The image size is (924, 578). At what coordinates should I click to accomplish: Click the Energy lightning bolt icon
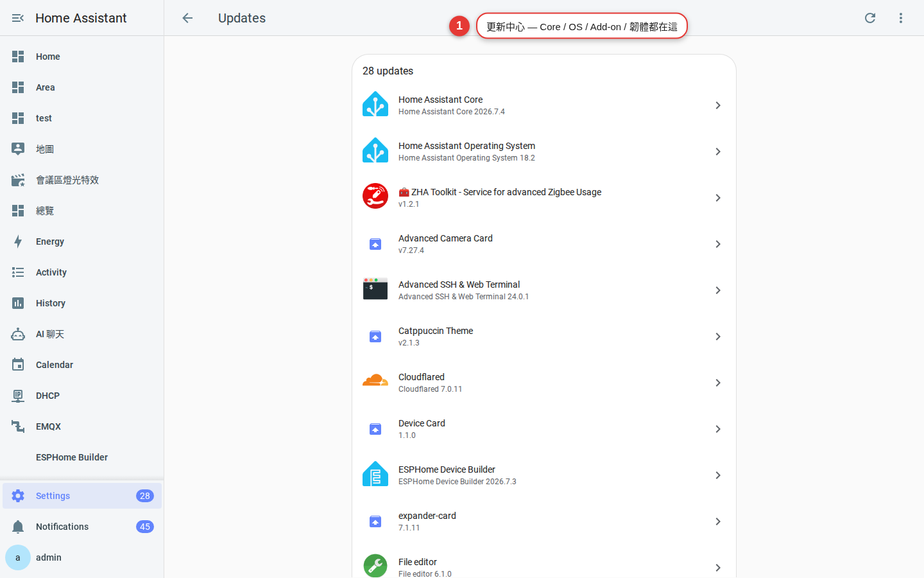pos(18,241)
